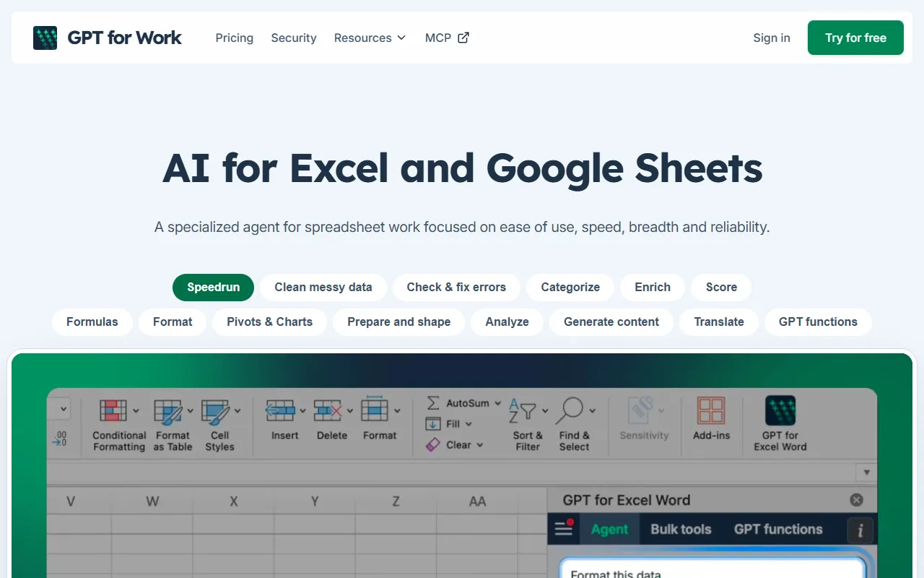
Task: Close the GPT for Excel Word panel
Action: pyautogui.click(x=856, y=500)
